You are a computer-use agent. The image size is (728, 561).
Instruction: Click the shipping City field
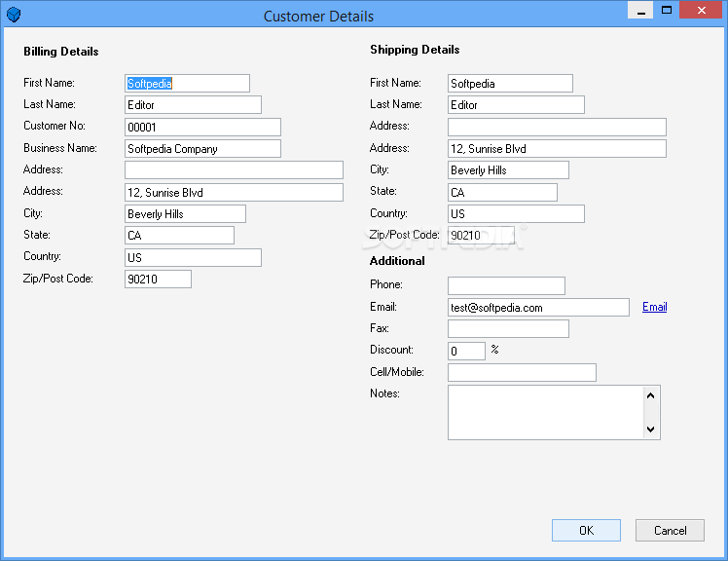[x=508, y=170]
